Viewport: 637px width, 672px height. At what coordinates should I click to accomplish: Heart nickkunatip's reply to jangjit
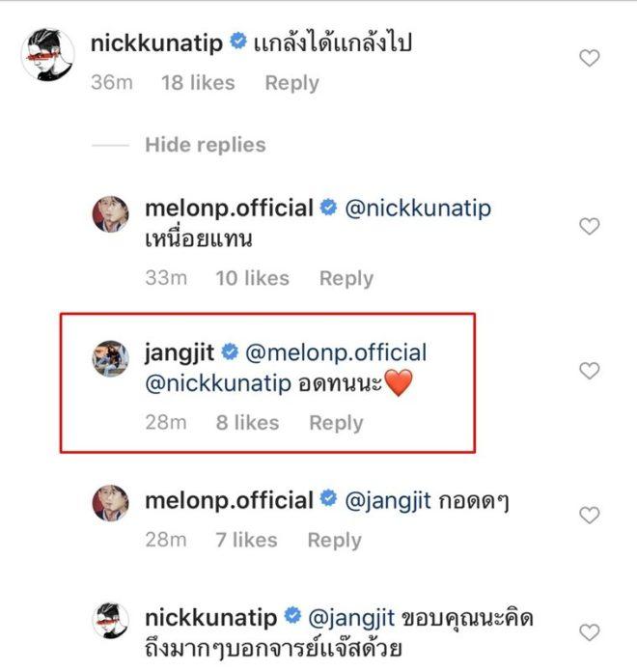[x=589, y=632]
